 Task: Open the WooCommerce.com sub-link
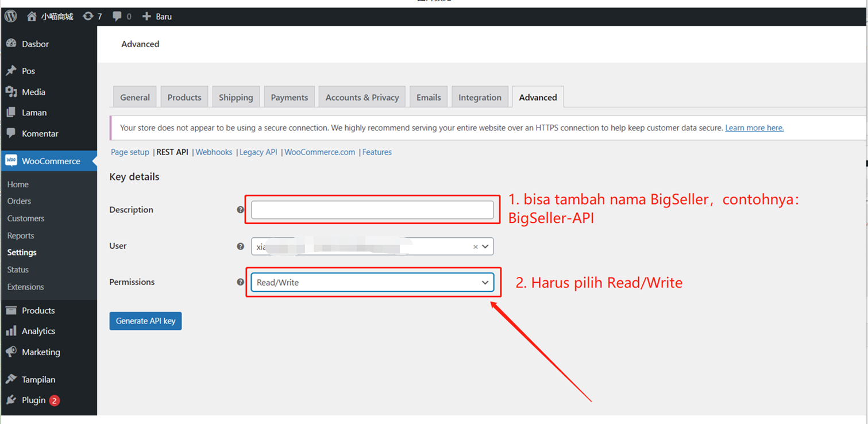click(x=320, y=152)
